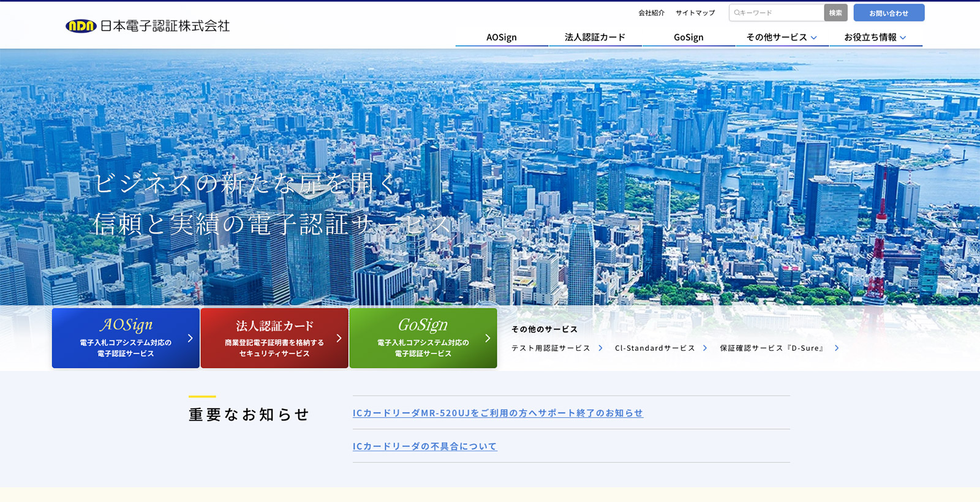Click the arrow on the AOSign card

pos(190,338)
